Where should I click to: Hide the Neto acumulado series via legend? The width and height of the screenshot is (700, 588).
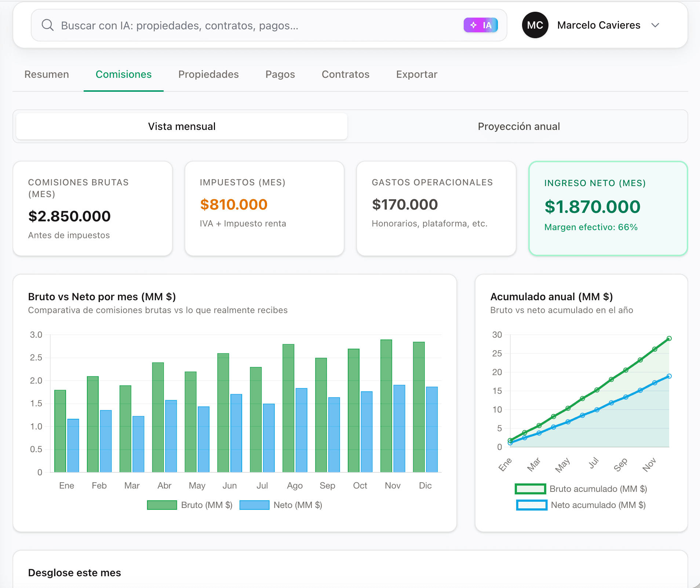coord(531,505)
